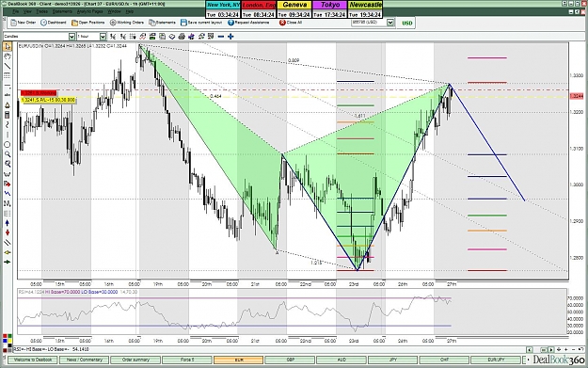Select the parallel channel lines tool
588x368 pixels.
8,242
